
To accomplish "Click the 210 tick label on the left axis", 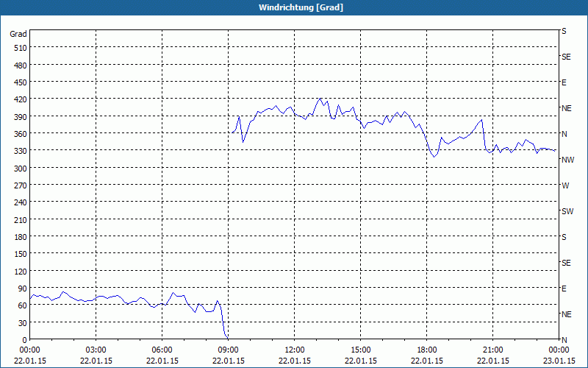I will tap(21, 219).
